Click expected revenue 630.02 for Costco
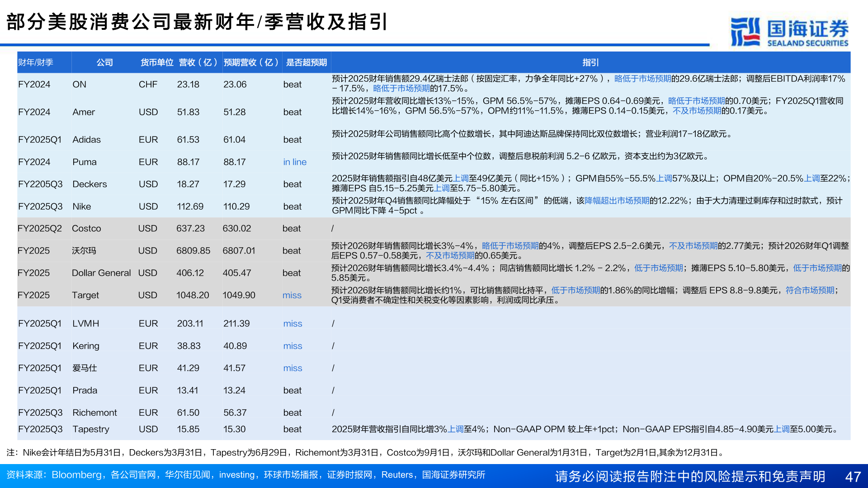868x488 pixels. 236,229
